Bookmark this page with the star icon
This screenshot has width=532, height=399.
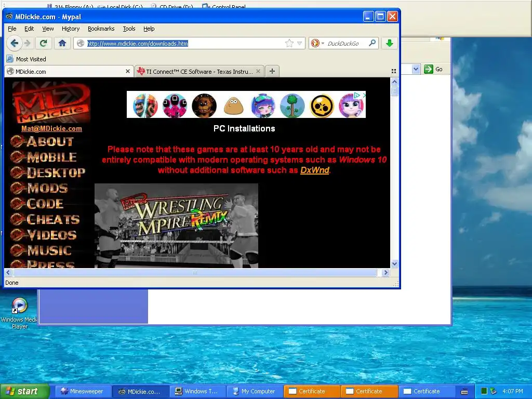tap(289, 43)
